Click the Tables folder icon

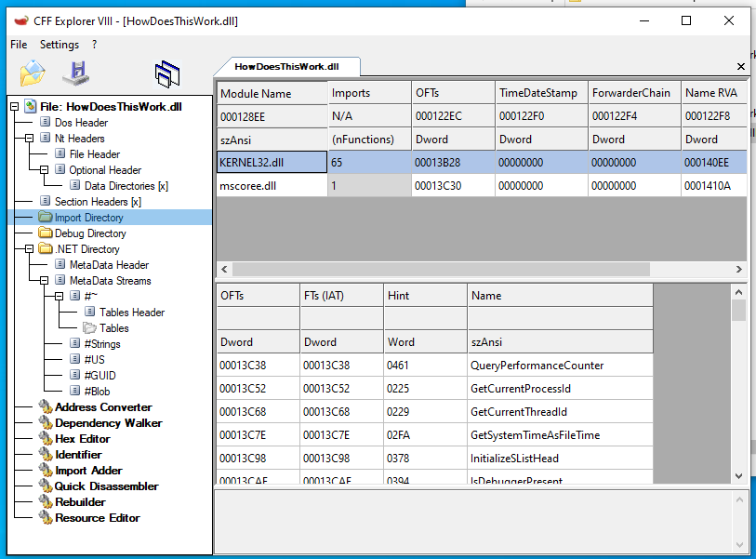tap(89, 327)
